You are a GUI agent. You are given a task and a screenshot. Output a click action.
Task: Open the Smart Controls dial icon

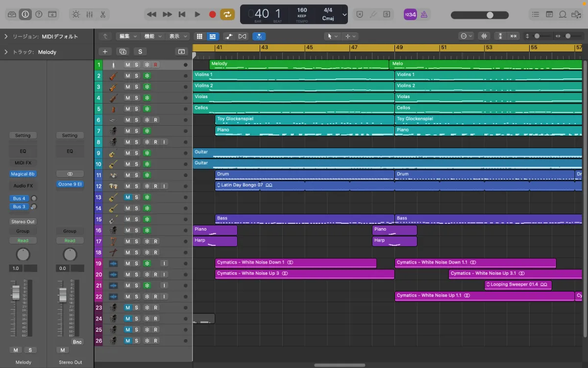coord(76,14)
